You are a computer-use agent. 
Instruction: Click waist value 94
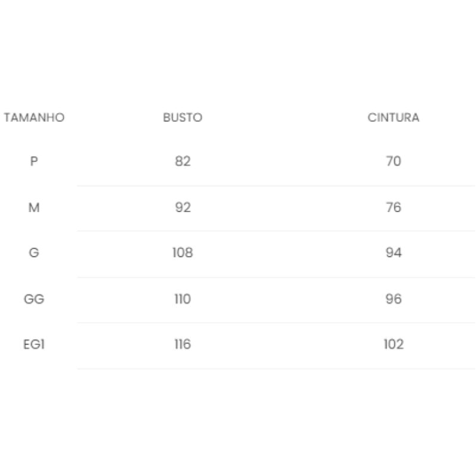393,253
